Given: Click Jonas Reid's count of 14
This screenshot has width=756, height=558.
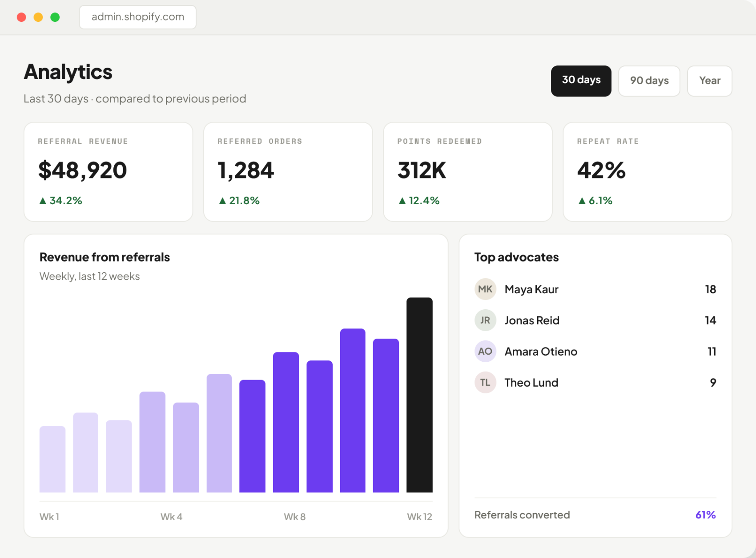Looking at the screenshot, I should click(x=710, y=320).
